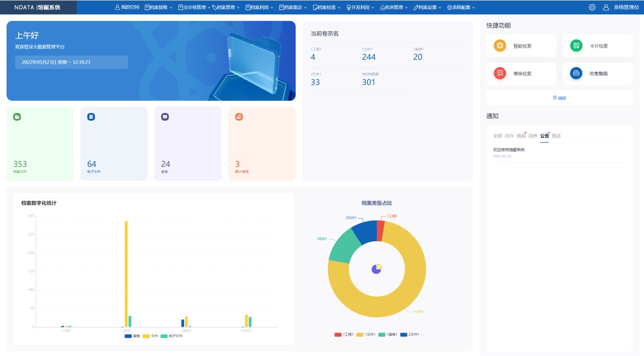644x356 pixels.
Task: Click the 档案数字化统计 chart title
Action: click(x=39, y=203)
